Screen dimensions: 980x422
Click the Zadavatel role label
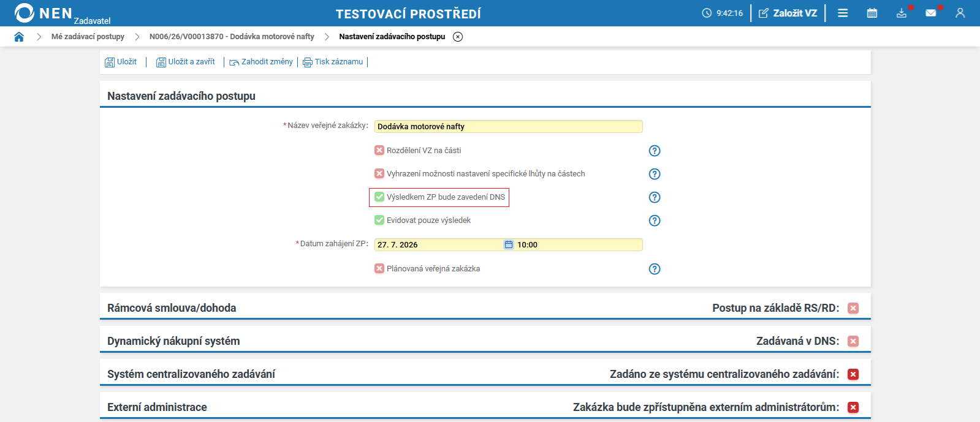pos(93,21)
